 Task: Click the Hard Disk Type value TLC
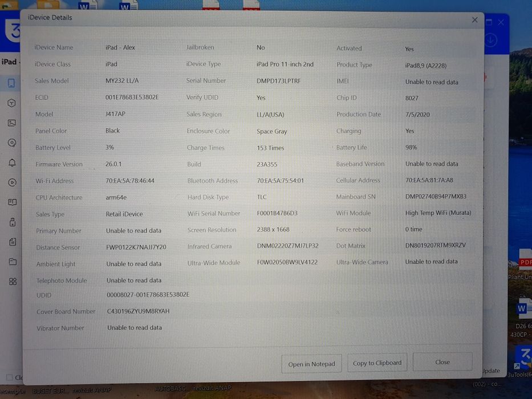tap(262, 197)
